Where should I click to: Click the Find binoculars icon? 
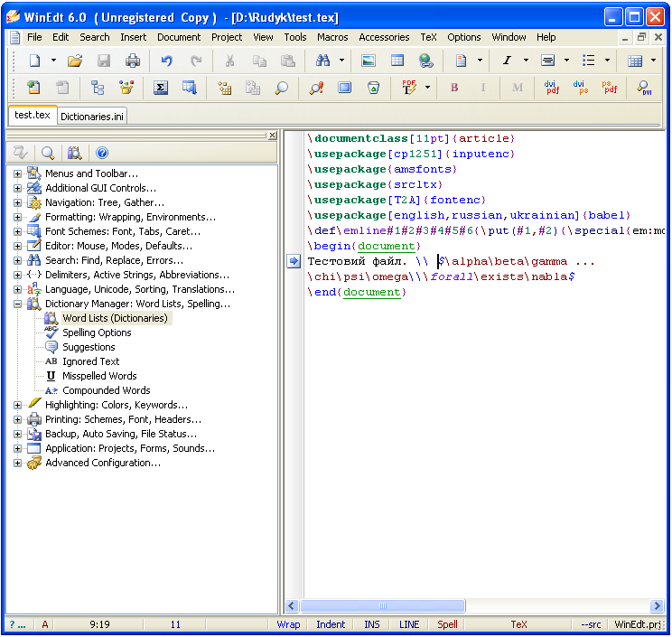tap(322, 61)
